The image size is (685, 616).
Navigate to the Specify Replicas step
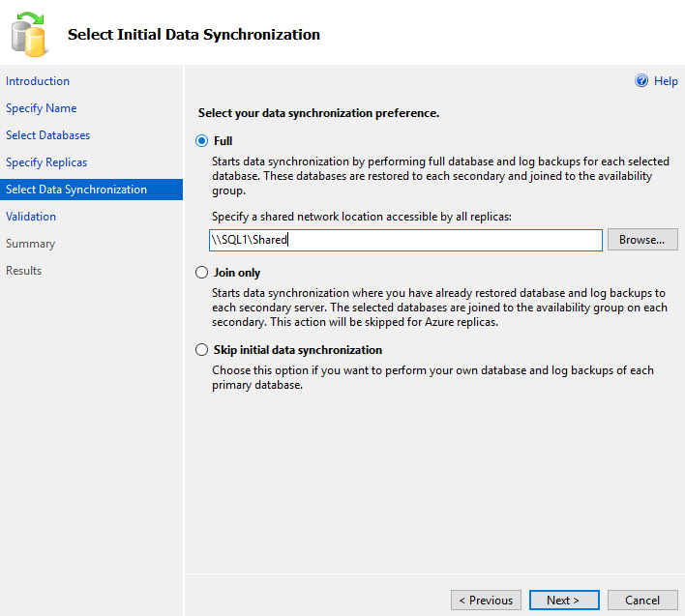46,162
